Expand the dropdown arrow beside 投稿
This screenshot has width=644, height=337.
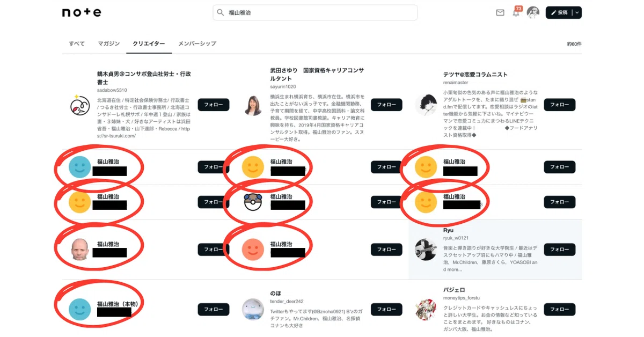(x=577, y=12)
